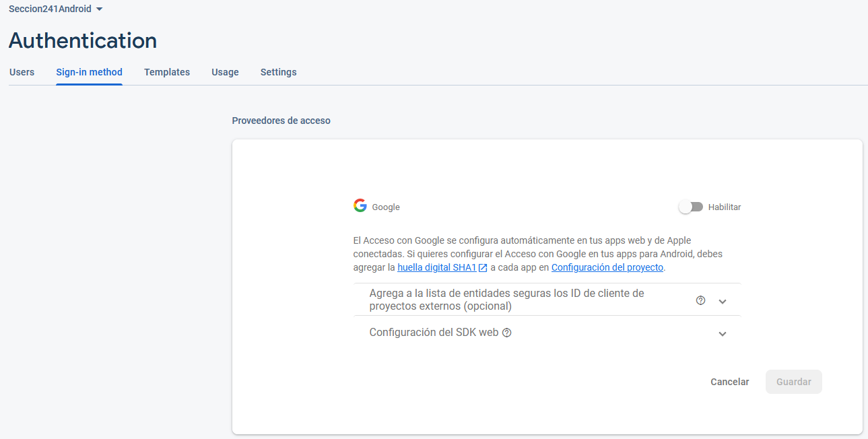The image size is (868, 439).
Task: Expand the Configuración del SDK web section
Action: [x=722, y=333]
